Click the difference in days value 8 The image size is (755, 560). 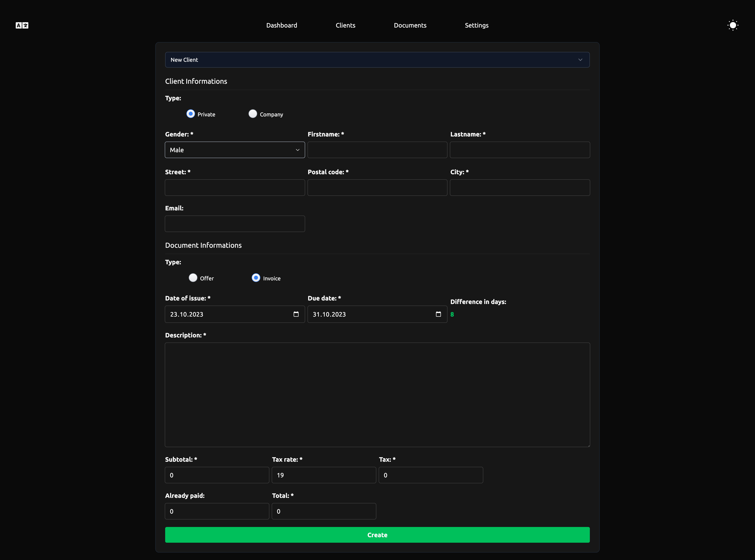tap(452, 314)
